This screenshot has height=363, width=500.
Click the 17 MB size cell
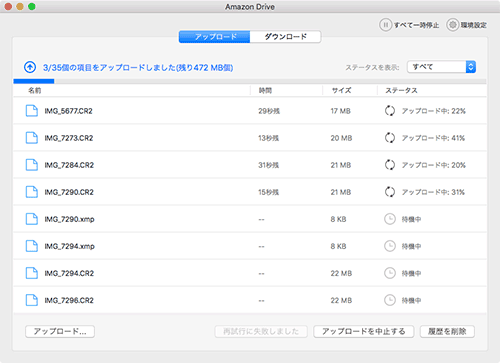[x=340, y=111]
